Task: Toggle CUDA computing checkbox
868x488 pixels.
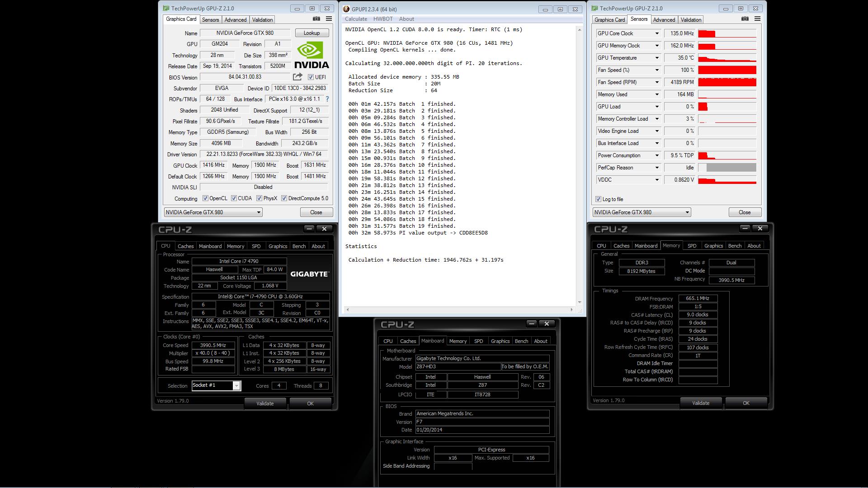Action: click(234, 198)
